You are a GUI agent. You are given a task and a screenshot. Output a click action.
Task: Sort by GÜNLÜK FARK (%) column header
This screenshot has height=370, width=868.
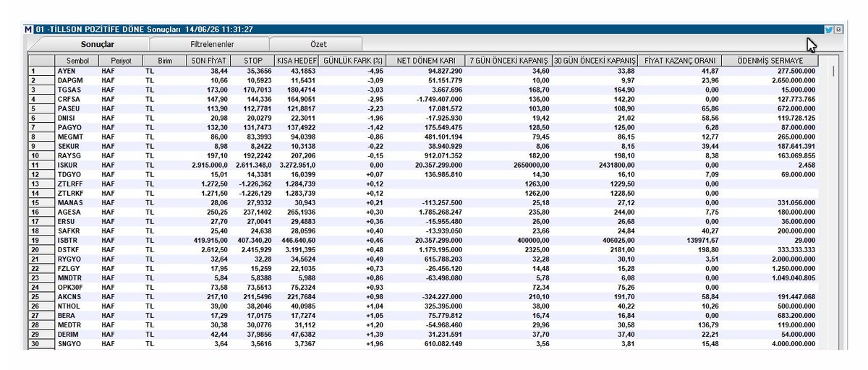point(351,61)
